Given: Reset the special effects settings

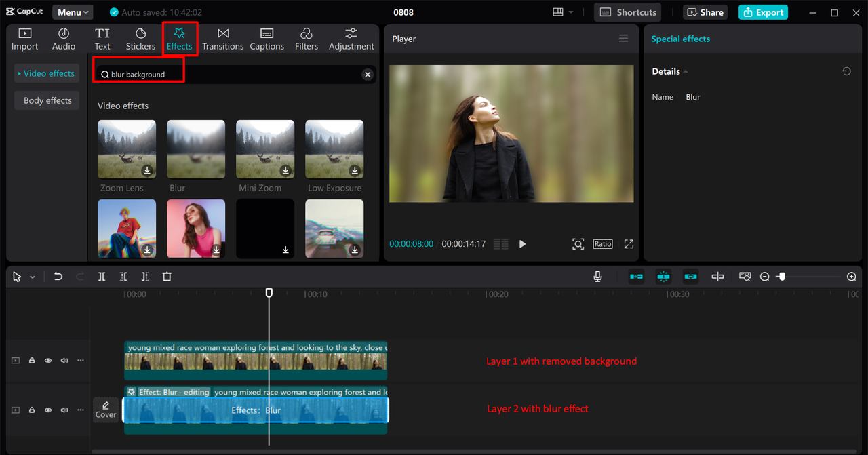Looking at the screenshot, I should [846, 71].
